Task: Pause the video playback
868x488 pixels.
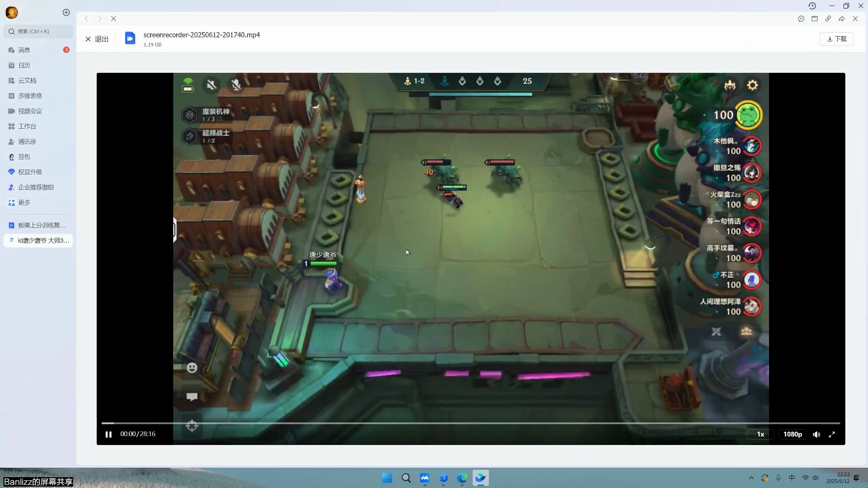Action: click(x=108, y=434)
